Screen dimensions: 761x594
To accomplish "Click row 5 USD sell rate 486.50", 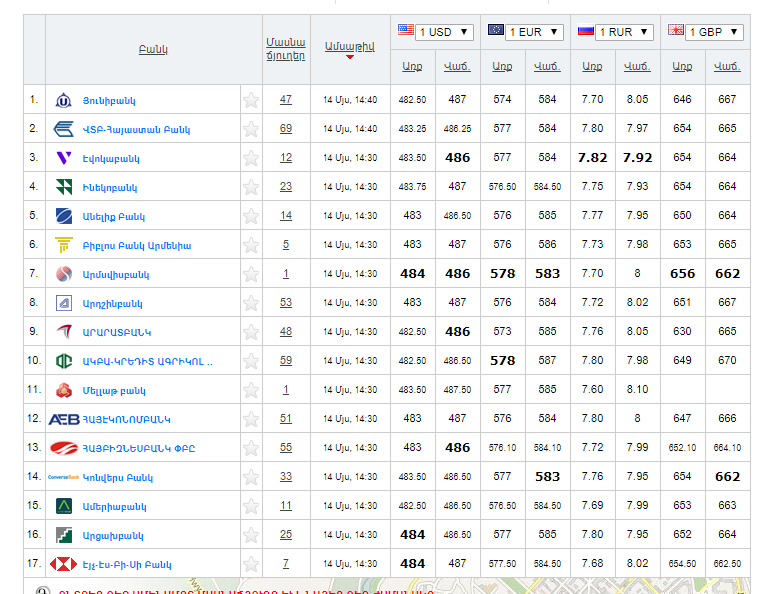I will (x=457, y=215).
